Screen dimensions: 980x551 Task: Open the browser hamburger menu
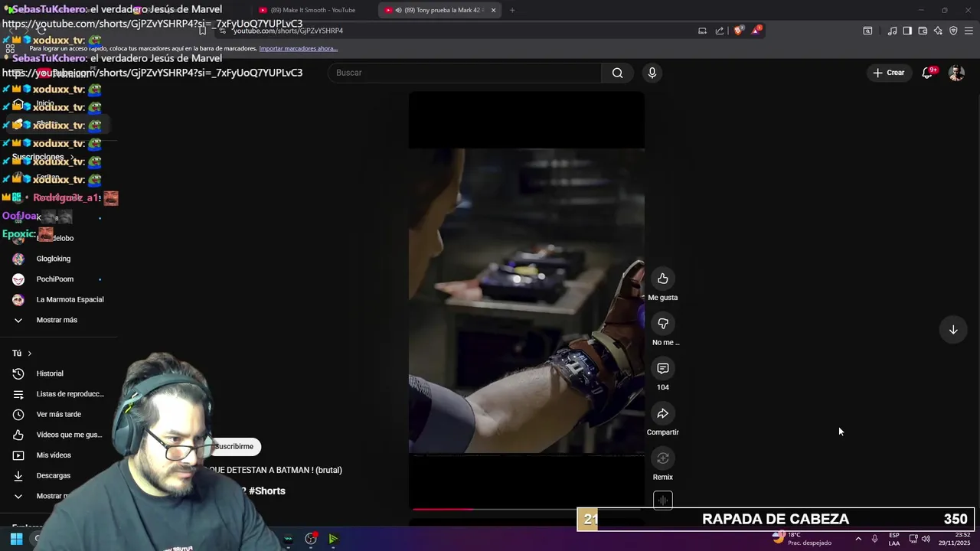(969, 31)
